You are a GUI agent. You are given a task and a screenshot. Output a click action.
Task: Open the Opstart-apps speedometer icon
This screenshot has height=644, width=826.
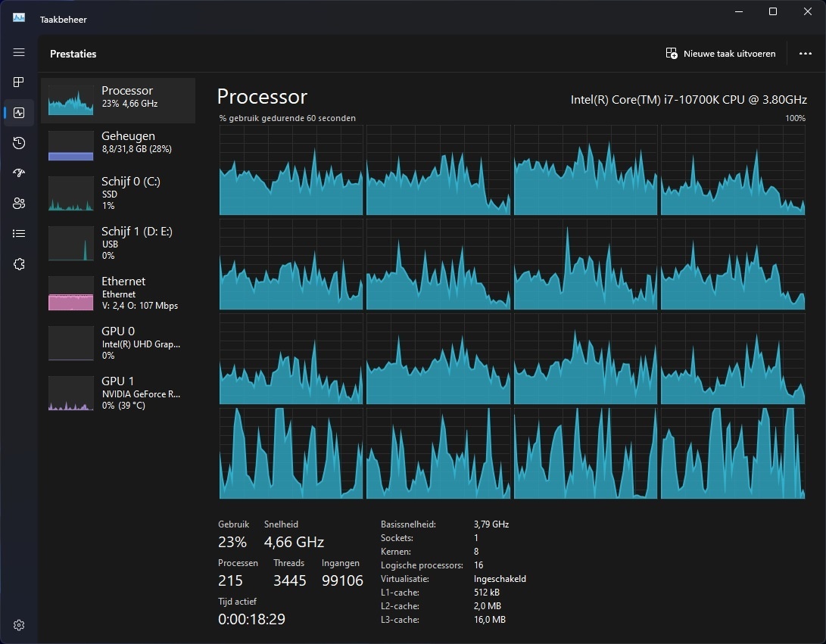[x=19, y=173]
